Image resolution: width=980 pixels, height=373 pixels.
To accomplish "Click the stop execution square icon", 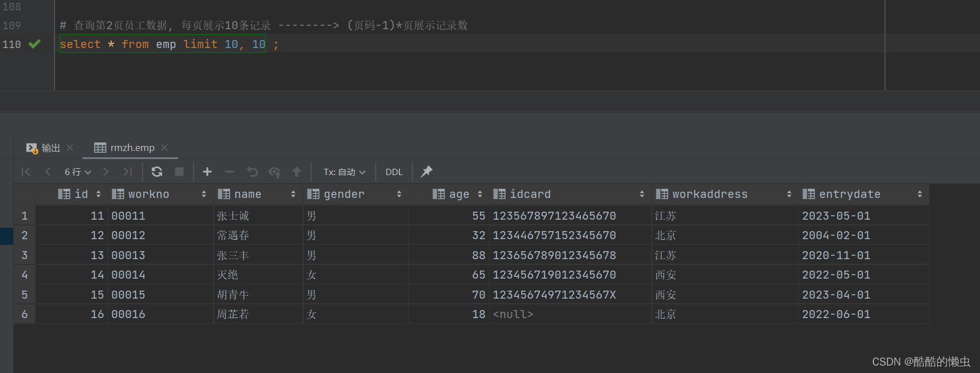I will [179, 172].
